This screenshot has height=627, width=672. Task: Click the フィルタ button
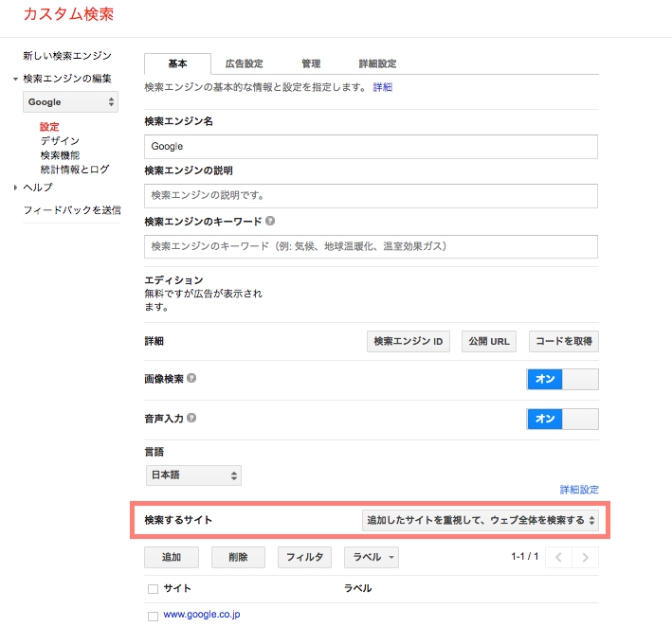point(304,557)
